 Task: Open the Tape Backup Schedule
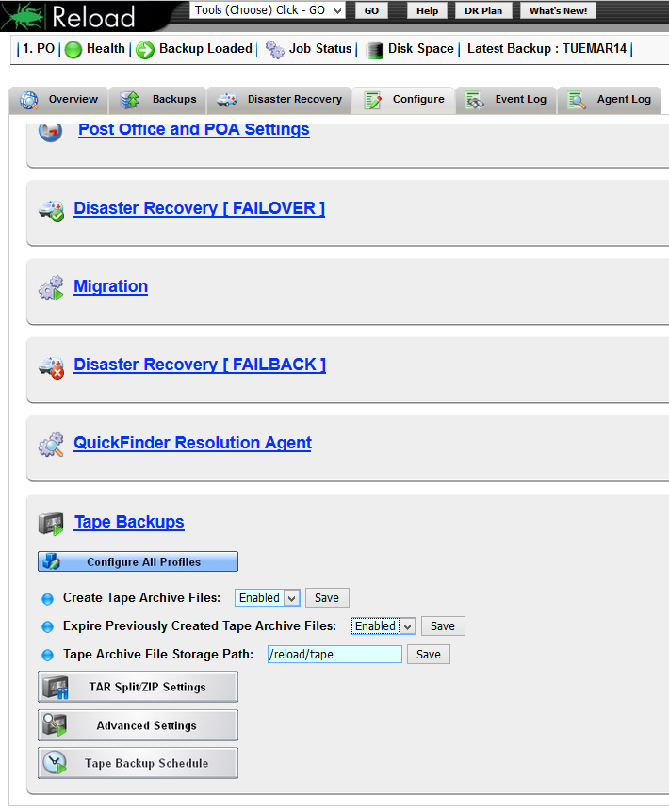pos(138,763)
